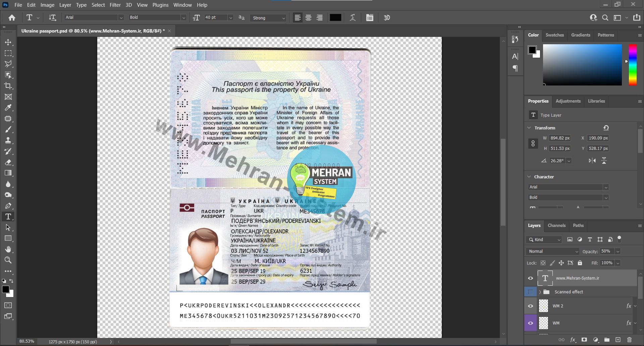Open the Layer menu
Viewport: 644px width, 346px height.
click(65, 5)
